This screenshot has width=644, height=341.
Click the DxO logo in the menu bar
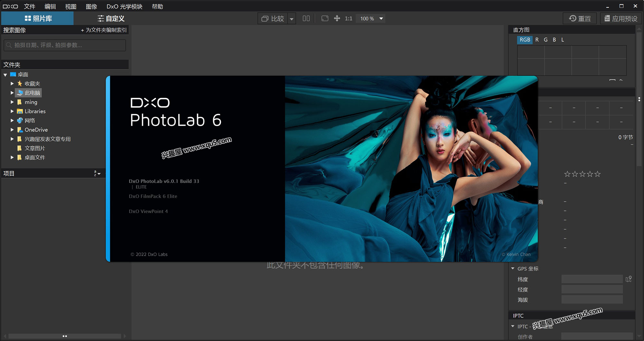[10, 6]
